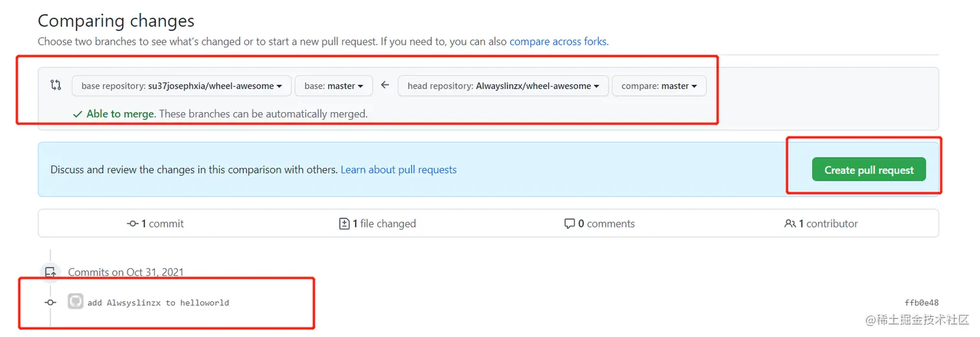Switch to the 1 file changed tab
This screenshot has height=337, width=980.
click(378, 224)
